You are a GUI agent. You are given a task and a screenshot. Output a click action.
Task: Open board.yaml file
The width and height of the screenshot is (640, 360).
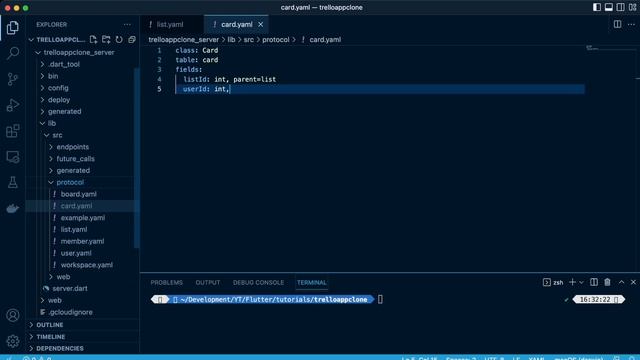coord(78,194)
